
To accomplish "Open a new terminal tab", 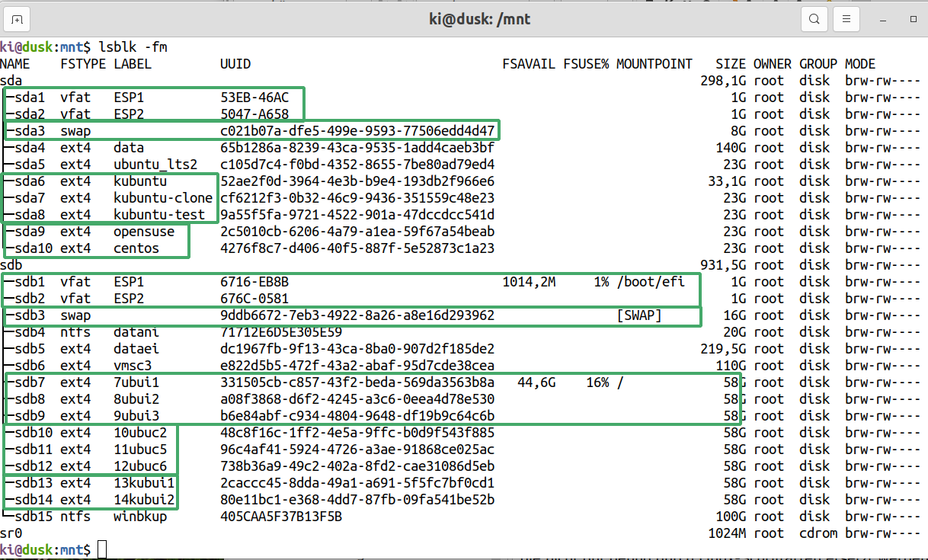I will 18,18.
